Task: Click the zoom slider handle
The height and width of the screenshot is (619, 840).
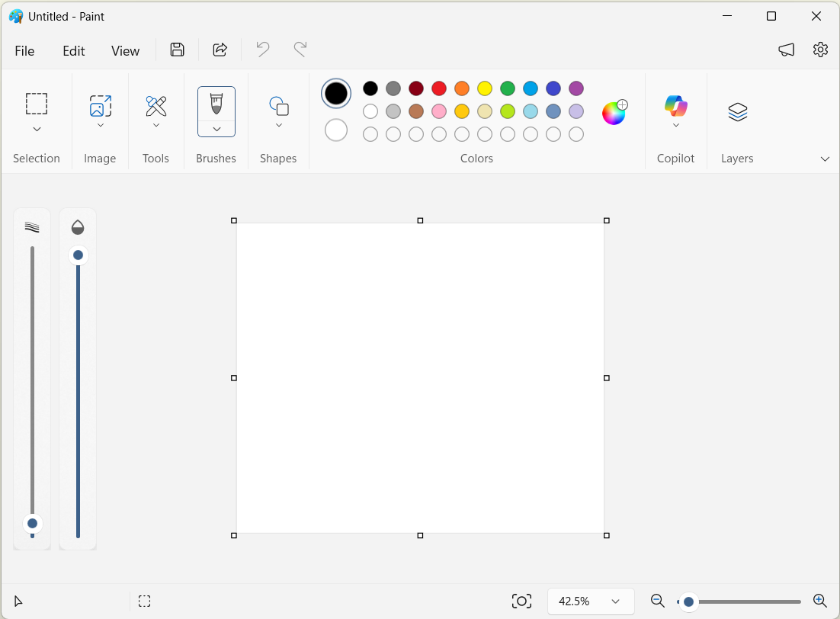Action: point(688,602)
